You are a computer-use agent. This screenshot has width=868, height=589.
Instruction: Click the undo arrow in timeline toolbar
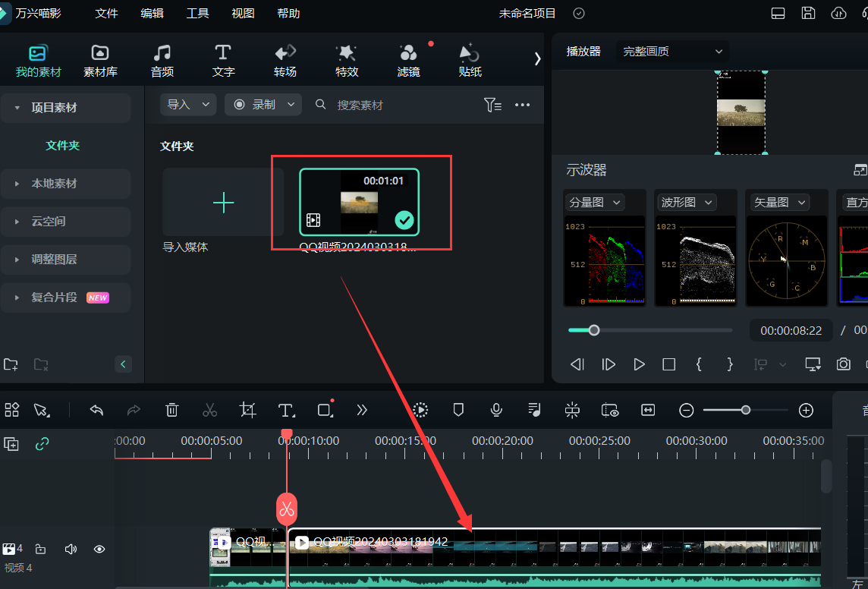tap(96, 410)
